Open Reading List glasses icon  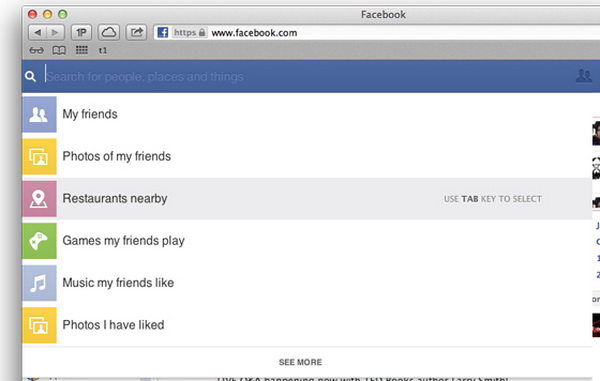pyautogui.click(x=36, y=50)
